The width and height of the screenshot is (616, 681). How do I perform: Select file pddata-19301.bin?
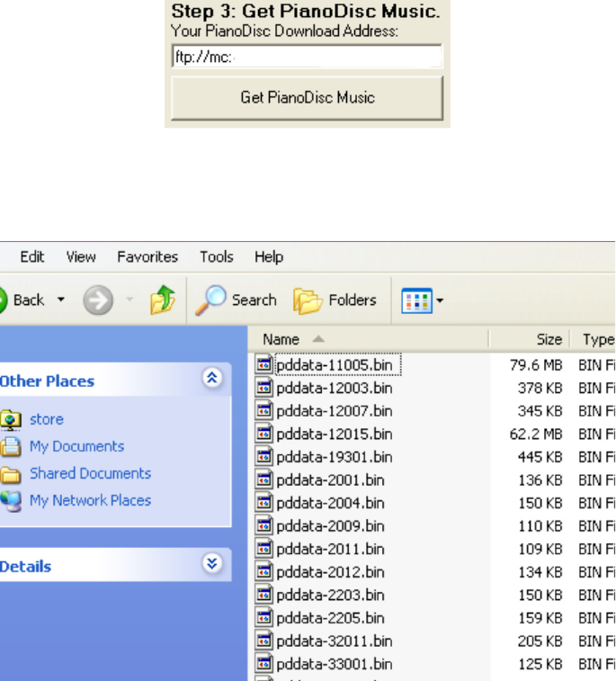click(335, 457)
